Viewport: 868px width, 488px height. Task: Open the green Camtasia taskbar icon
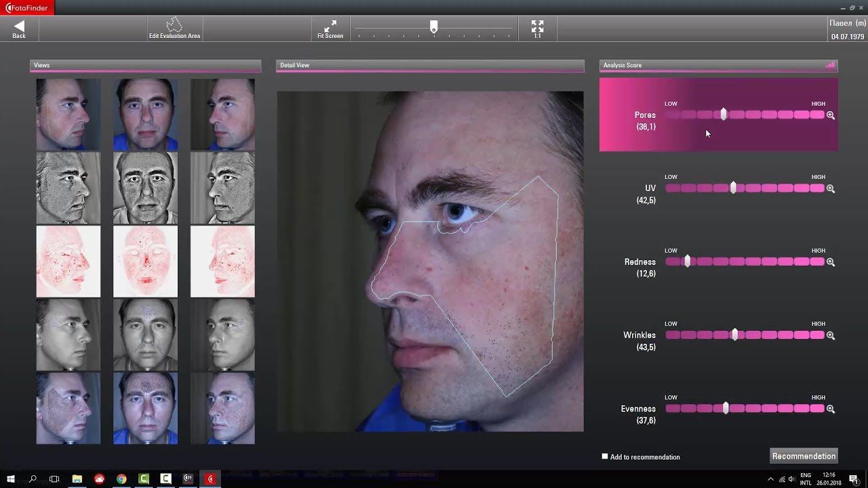(x=144, y=479)
